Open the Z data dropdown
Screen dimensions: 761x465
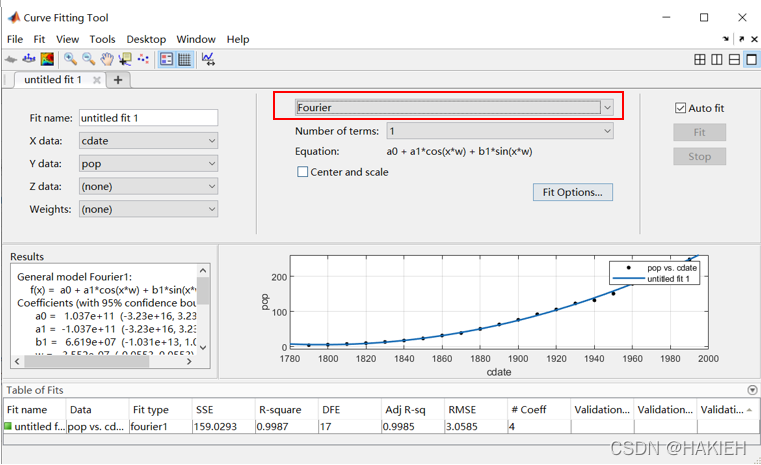(x=149, y=186)
